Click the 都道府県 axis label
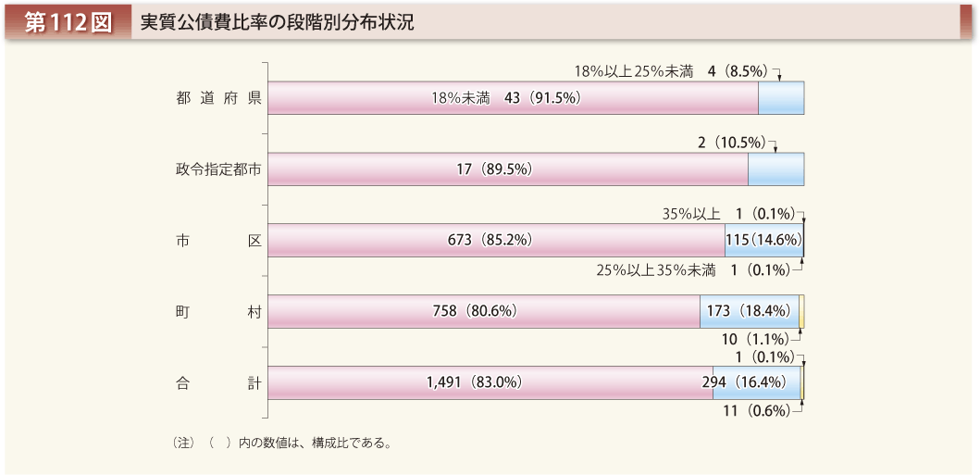This screenshot has height=475, width=980. [x=218, y=98]
